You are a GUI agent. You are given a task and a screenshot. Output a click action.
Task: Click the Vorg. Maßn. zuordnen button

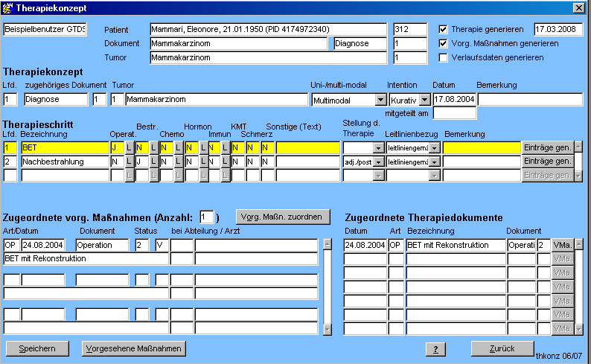tap(282, 217)
